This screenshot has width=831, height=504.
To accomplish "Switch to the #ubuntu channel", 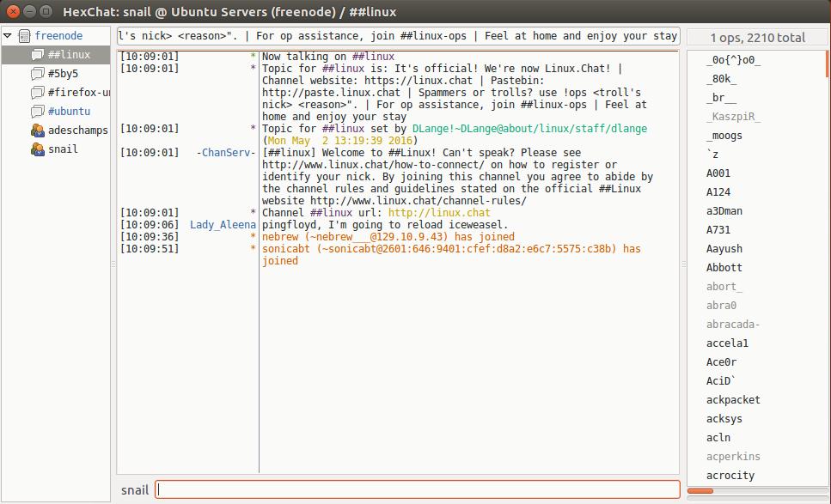I will coord(69,112).
